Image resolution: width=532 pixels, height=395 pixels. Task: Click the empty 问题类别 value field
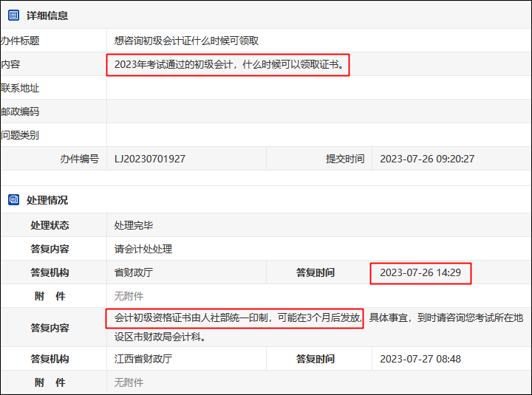[x=318, y=135]
